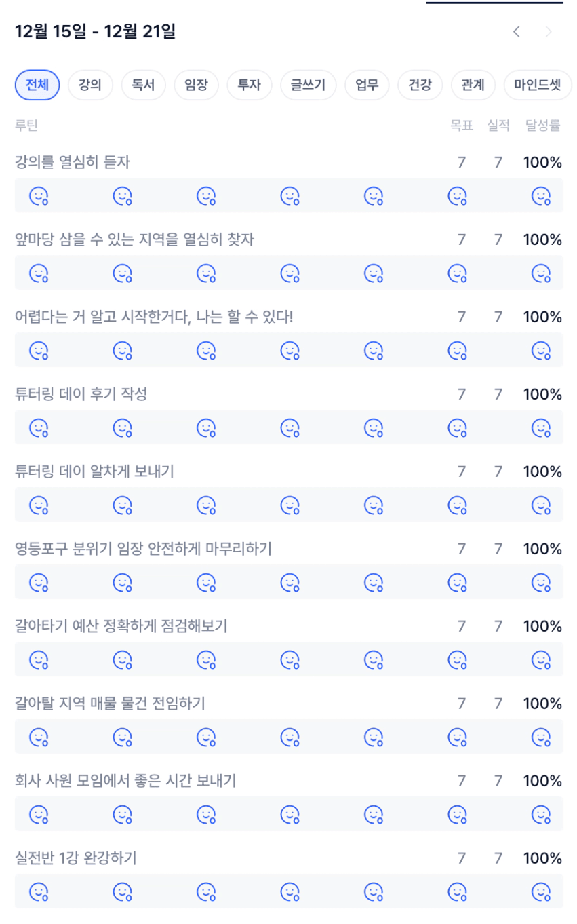The image size is (577, 924).
Task: Go to the previous week
Action: 517,32
